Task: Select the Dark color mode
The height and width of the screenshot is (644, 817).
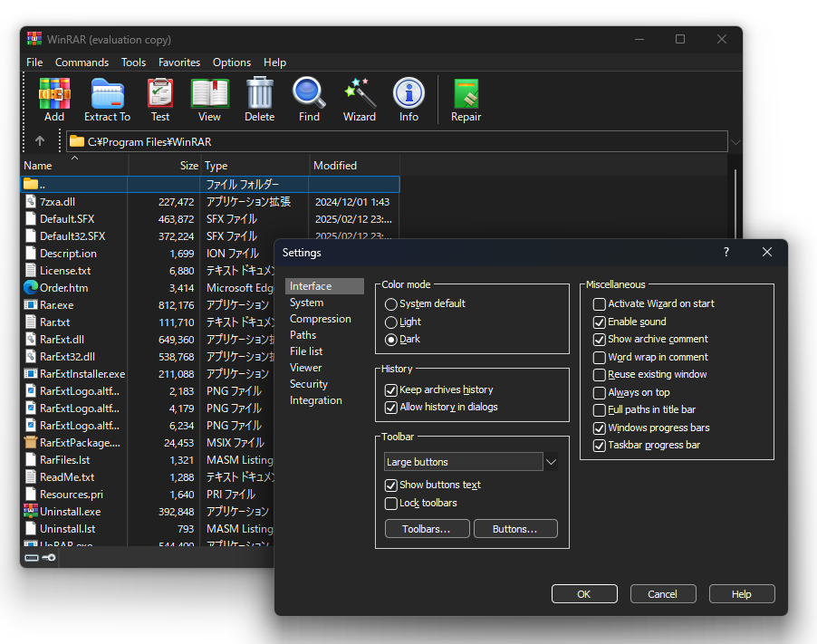Action: pos(389,339)
